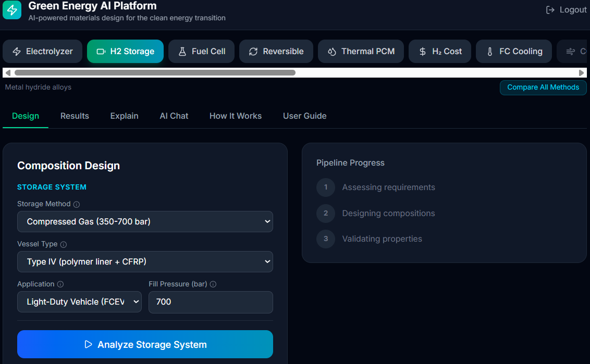Click the Application info icon
Image resolution: width=590 pixels, height=364 pixels.
pyautogui.click(x=60, y=284)
